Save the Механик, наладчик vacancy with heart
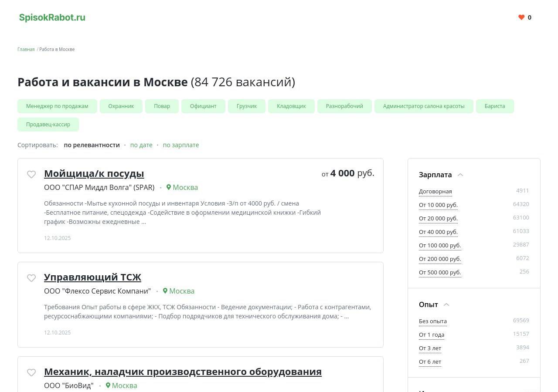Screen dimensions: 558x392 click(x=31, y=372)
